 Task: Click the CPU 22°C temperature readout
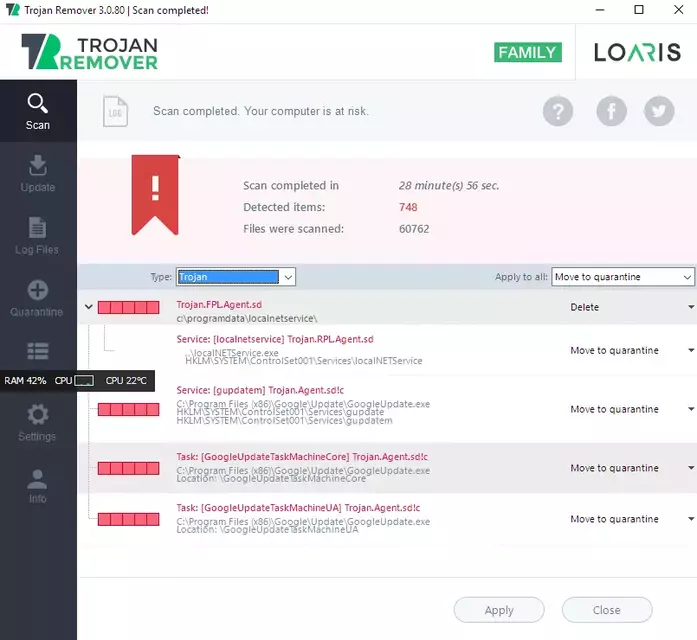coord(126,381)
